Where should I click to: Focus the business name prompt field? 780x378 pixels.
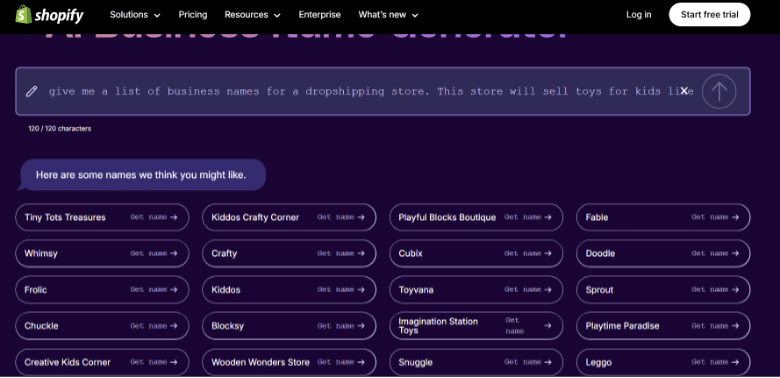click(383, 92)
